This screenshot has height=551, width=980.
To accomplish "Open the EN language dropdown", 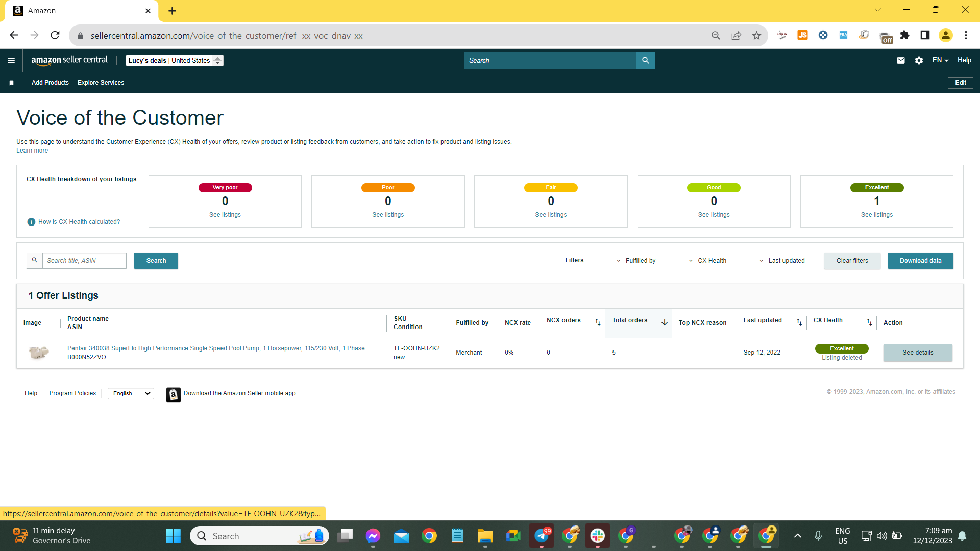I will coord(940,60).
